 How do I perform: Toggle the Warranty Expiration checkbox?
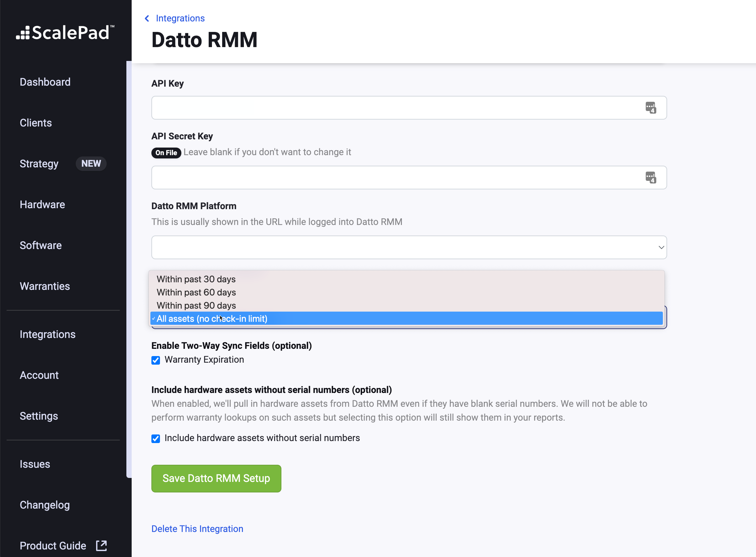point(156,360)
